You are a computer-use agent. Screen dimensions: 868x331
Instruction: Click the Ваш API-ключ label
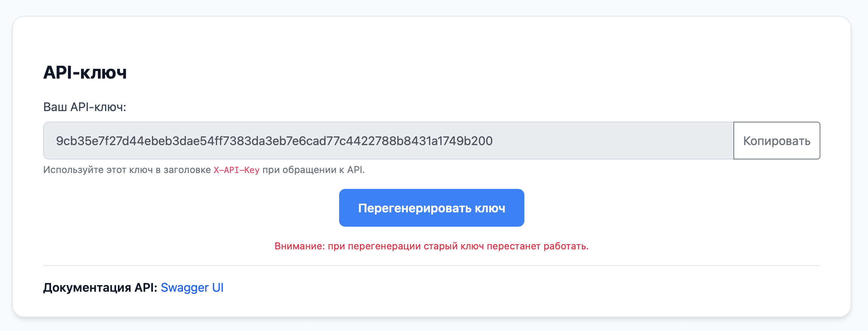85,107
